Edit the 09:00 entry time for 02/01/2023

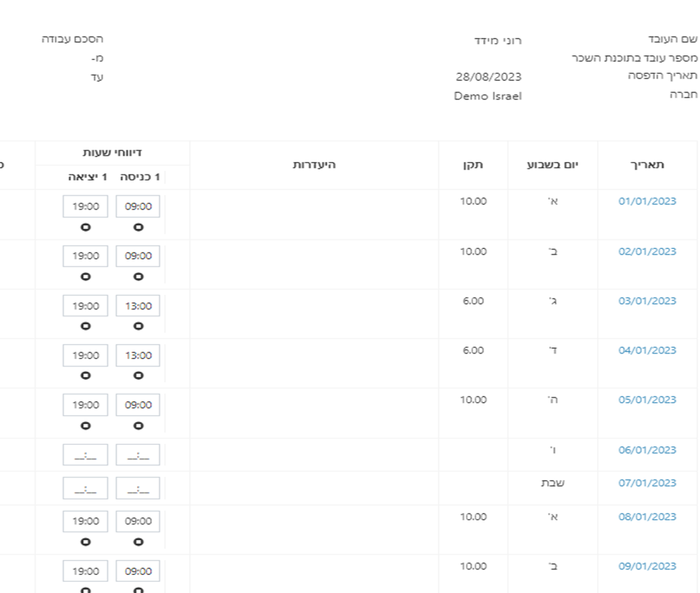[138, 256]
